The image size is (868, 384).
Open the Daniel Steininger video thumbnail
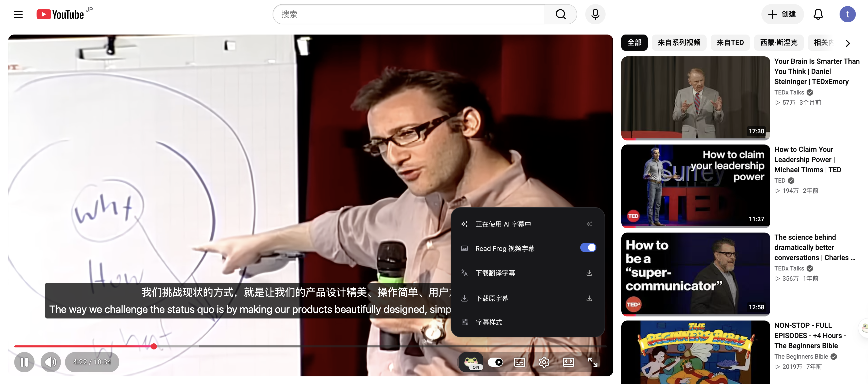tap(695, 98)
